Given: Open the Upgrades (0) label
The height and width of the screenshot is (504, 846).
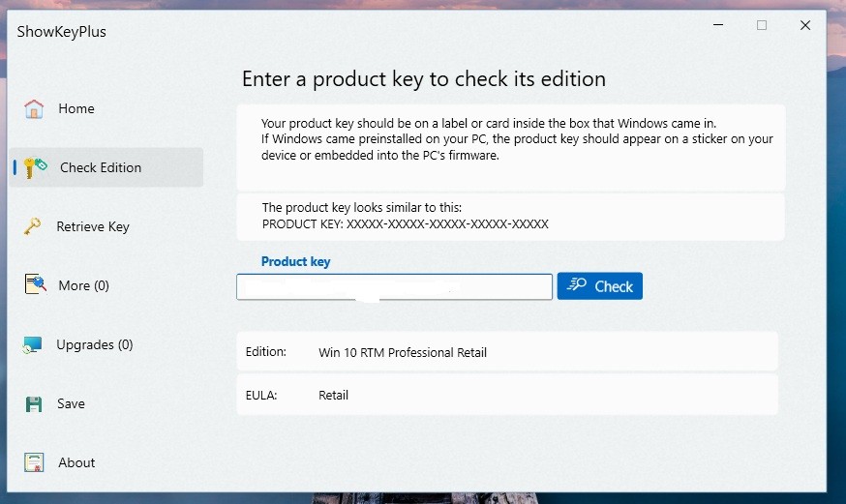Looking at the screenshot, I should click(95, 345).
